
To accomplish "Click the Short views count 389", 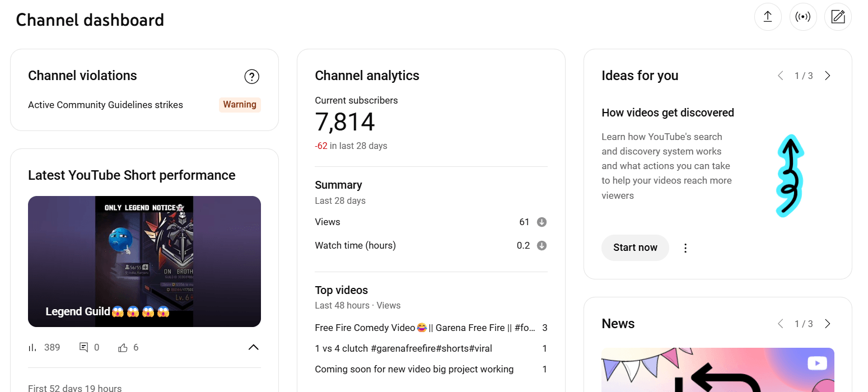I will (52, 348).
